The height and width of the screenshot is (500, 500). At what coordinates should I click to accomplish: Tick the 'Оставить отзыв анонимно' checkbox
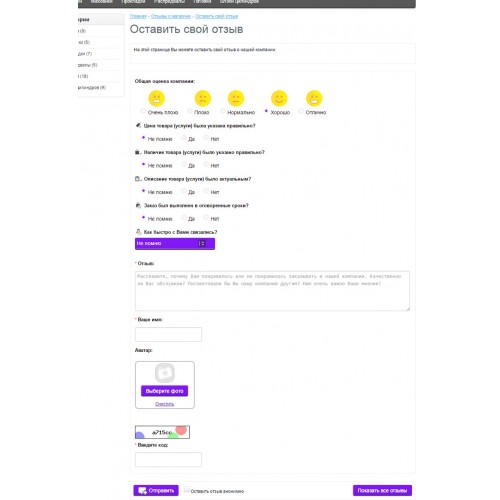(x=186, y=490)
